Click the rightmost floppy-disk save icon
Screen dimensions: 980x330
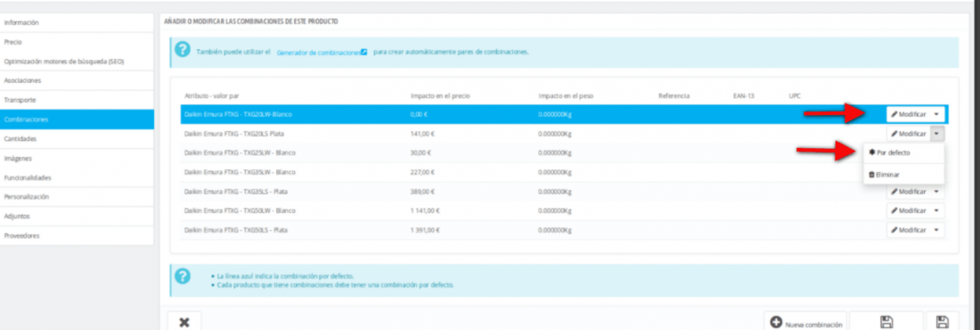pyautogui.click(x=942, y=322)
